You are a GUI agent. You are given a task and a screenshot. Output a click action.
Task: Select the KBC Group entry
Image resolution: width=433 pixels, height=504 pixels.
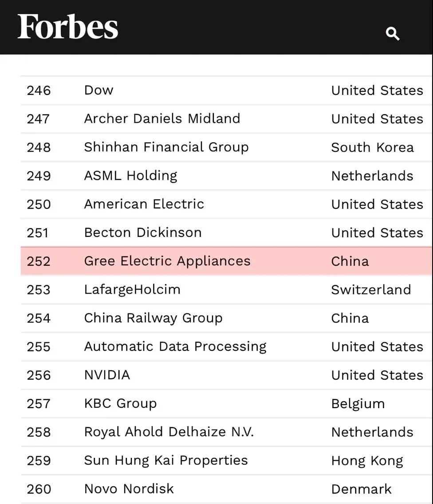coord(120,403)
